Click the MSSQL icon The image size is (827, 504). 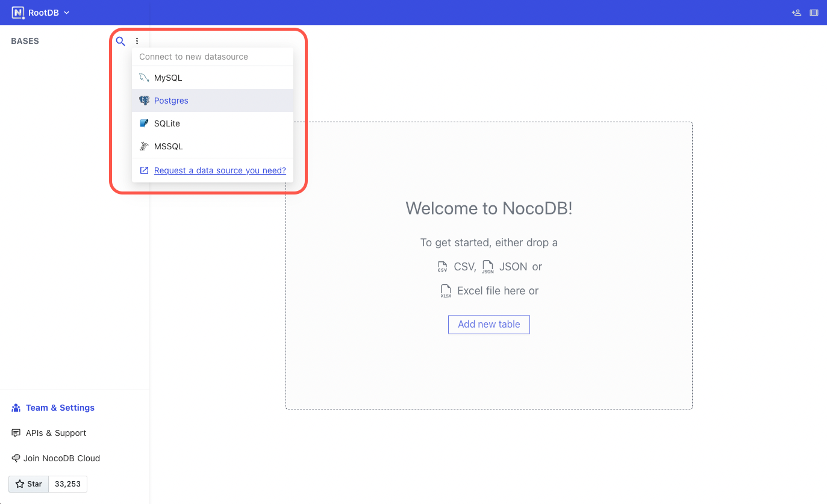point(144,146)
